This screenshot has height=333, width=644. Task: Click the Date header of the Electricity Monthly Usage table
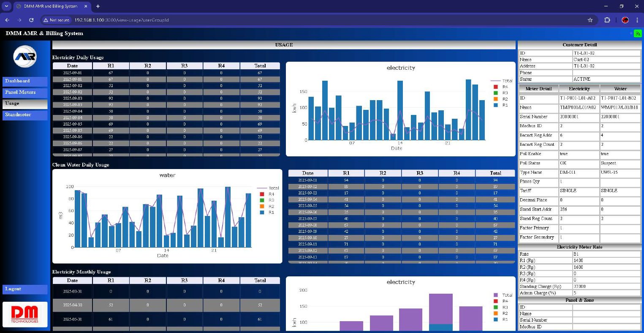(73, 281)
